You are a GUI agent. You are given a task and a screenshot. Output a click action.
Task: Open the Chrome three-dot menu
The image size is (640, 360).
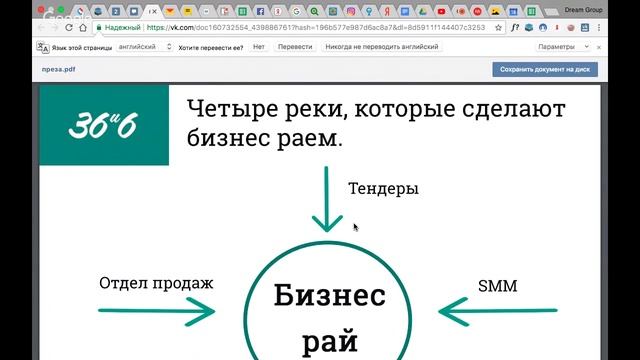(599, 27)
